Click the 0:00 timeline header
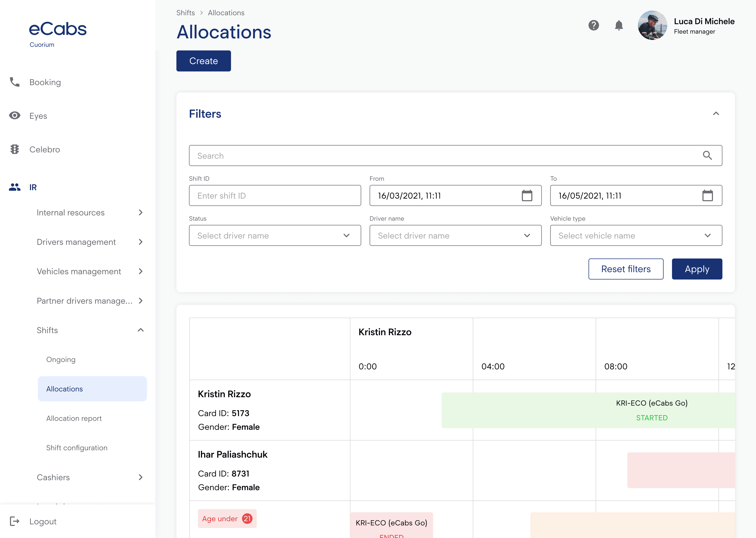 point(368,366)
